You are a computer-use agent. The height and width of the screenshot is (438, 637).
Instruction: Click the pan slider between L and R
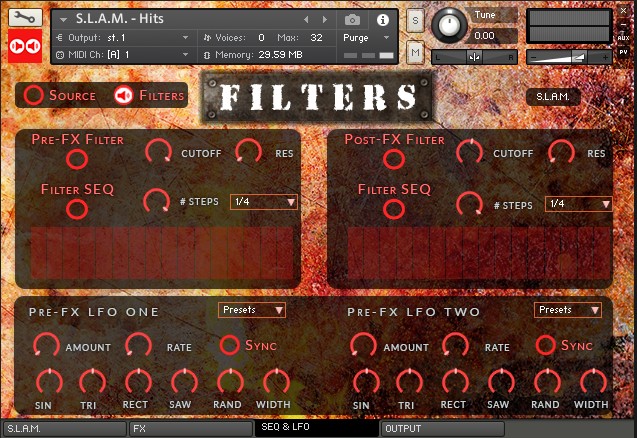tap(474, 57)
